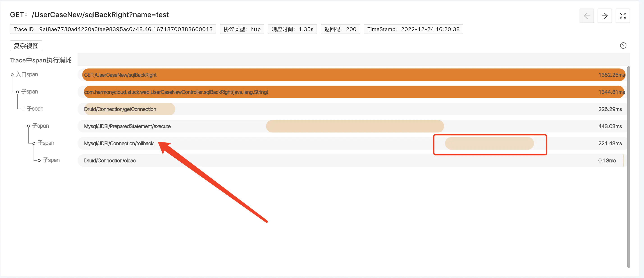Click the 响应时间 1.35s tag
This screenshot has width=644, height=278.
click(x=292, y=29)
